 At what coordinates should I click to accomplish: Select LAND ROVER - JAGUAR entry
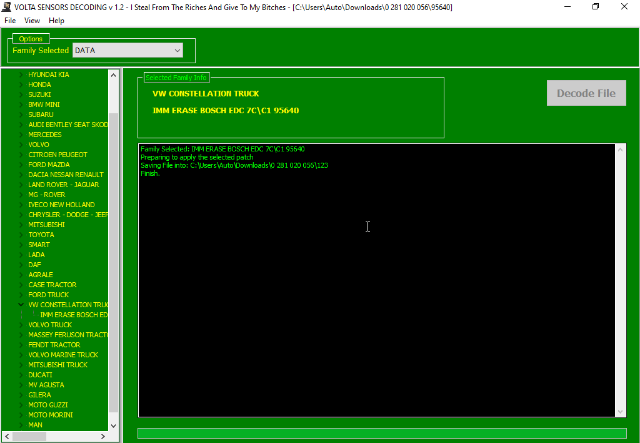63,185
